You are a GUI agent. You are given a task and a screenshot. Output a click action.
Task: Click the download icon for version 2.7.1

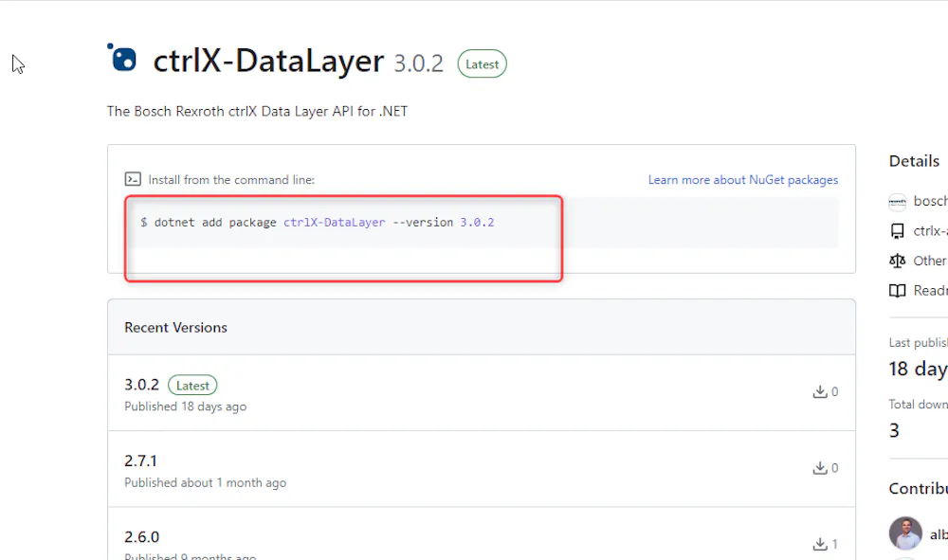(820, 467)
